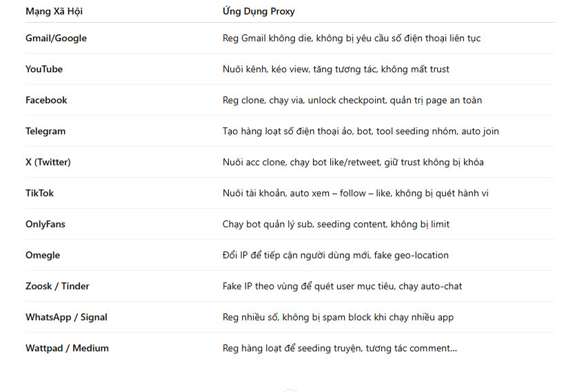
Task: Select the Zoosk / Tinder row label
Action: pyautogui.click(x=57, y=286)
